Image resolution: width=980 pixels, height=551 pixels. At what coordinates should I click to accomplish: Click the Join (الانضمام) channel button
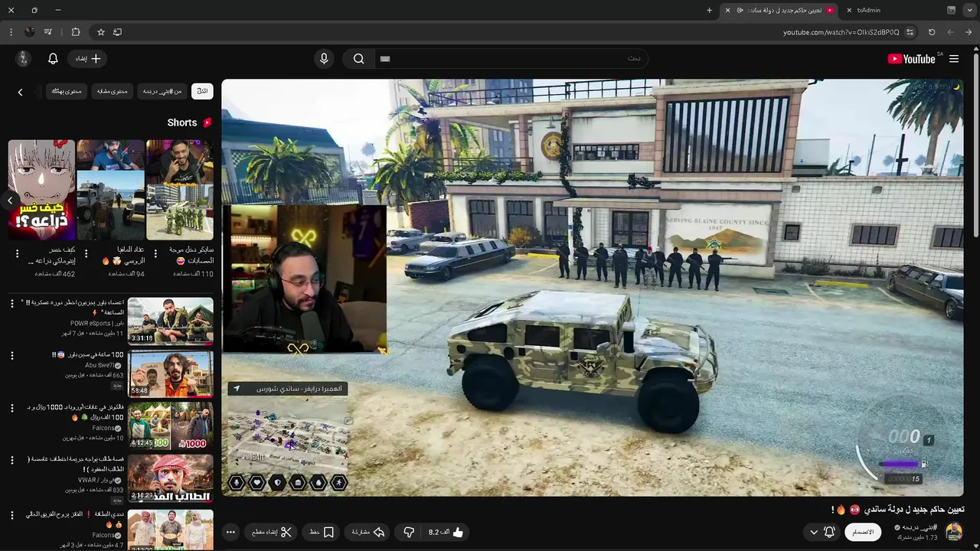click(863, 532)
